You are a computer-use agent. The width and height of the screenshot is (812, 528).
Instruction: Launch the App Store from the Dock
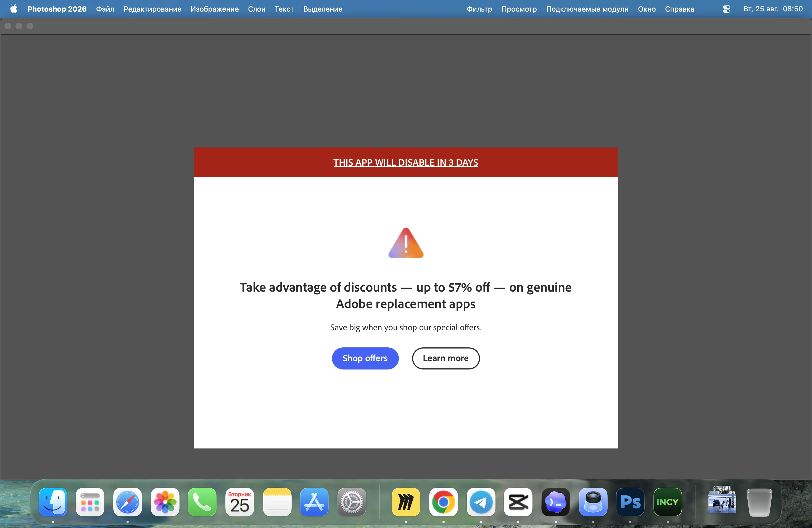point(314,502)
